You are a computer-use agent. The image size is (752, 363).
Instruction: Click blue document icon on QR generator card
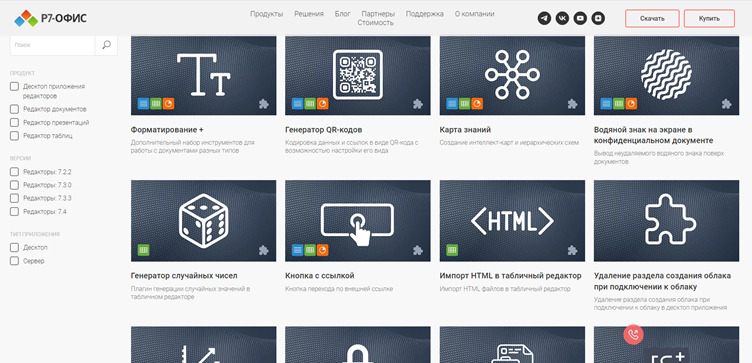(x=298, y=104)
